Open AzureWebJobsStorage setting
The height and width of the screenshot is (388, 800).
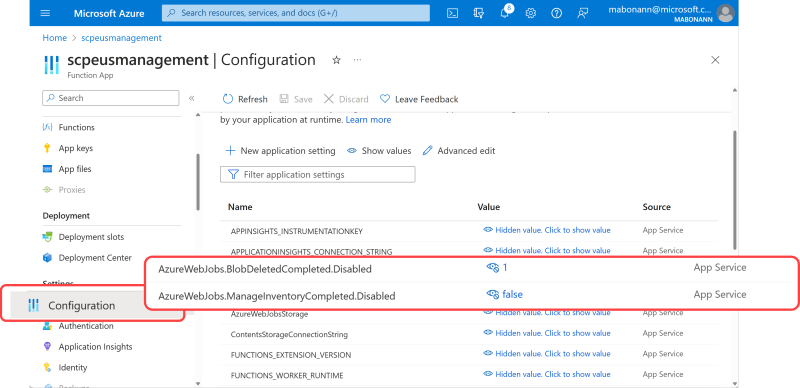pos(269,314)
